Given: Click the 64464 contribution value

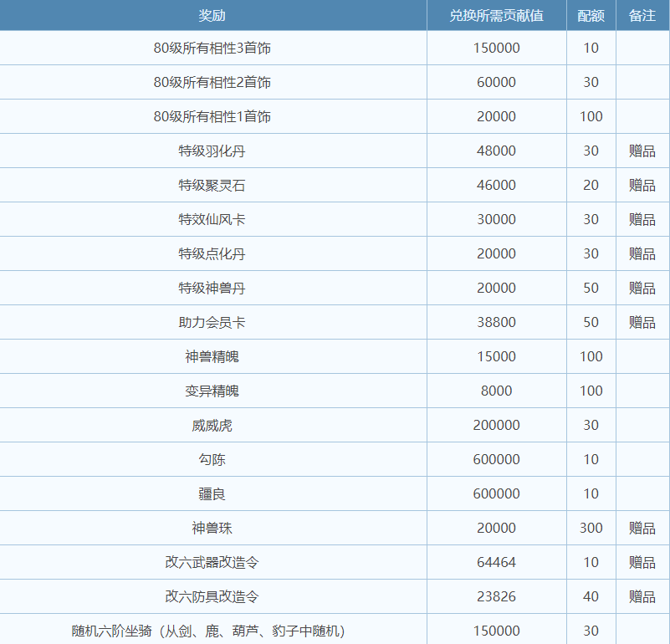Looking at the screenshot, I should tap(496, 563).
